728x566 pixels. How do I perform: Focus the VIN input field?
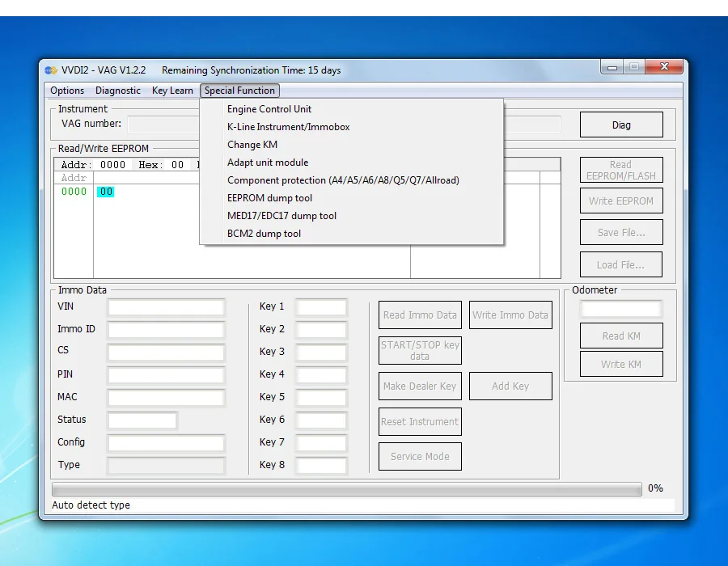coord(166,307)
